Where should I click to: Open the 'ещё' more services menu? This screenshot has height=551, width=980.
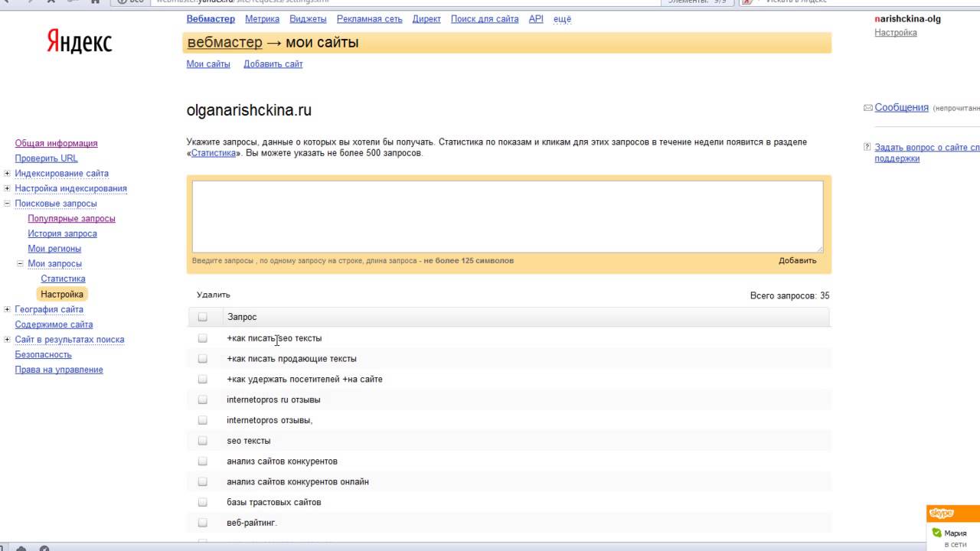(562, 19)
